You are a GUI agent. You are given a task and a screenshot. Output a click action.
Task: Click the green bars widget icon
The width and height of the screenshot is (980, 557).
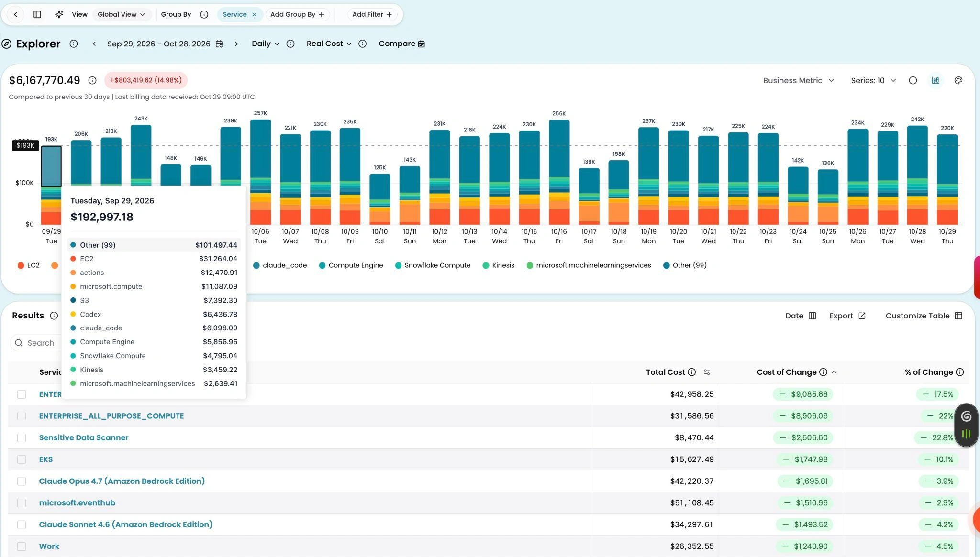(966, 434)
